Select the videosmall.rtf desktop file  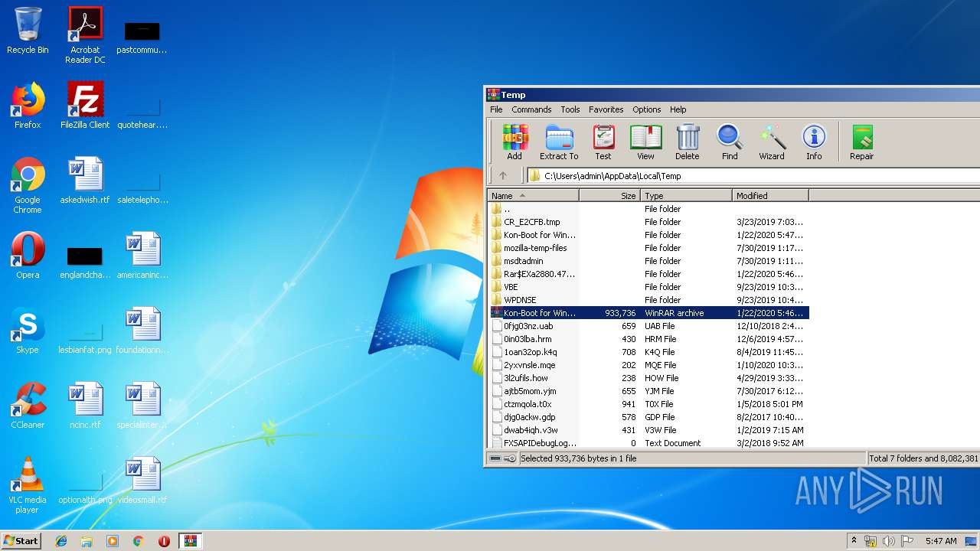[142, 481]
